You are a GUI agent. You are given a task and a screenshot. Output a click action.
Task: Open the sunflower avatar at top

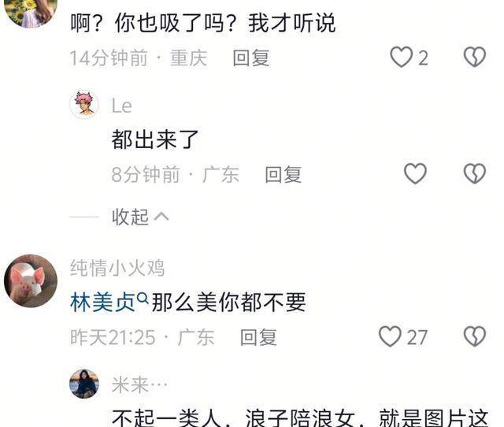click(x=31, y=13)
